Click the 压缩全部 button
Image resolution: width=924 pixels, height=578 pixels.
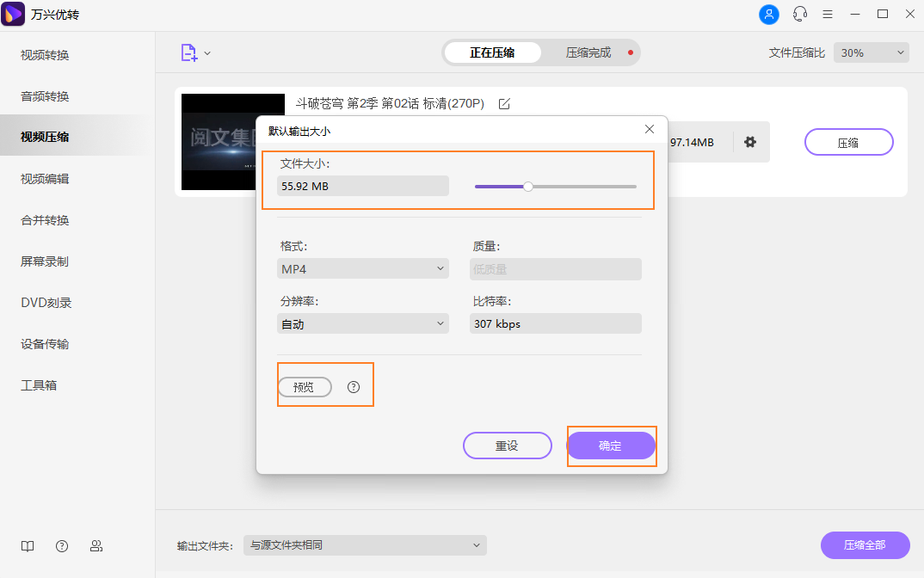click(x=865, y=545)
